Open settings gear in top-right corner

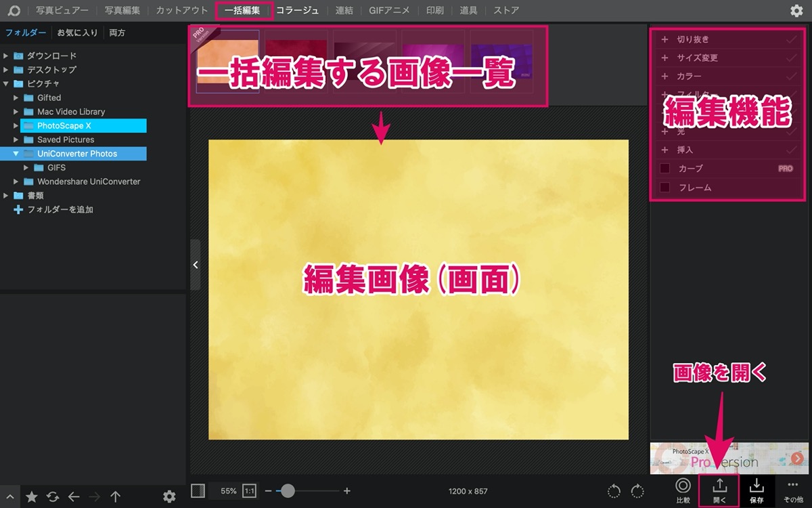coord(796,10)
